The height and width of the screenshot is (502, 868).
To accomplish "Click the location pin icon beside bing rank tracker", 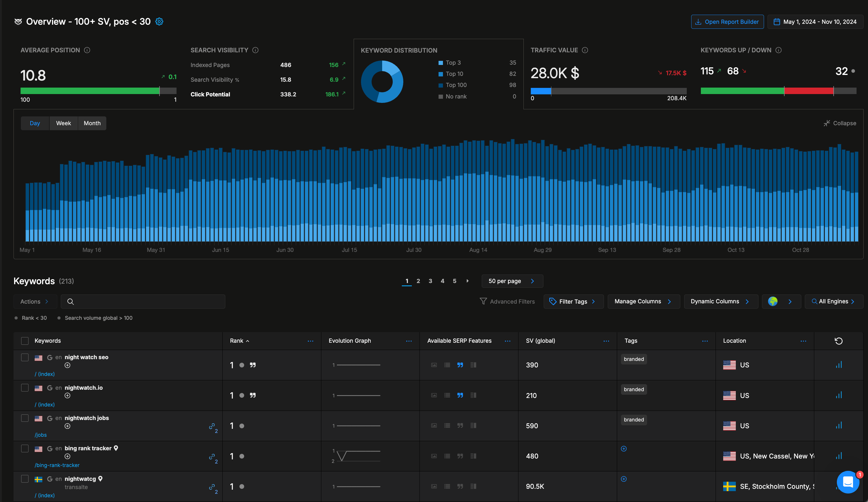I will [x=116, y=448].
